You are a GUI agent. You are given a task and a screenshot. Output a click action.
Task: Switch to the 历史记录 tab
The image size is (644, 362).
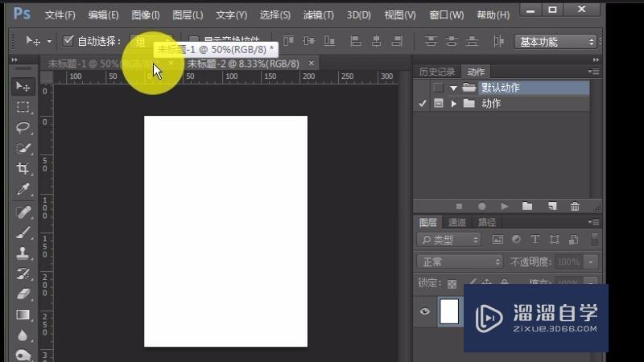click(x=437, y=72)
